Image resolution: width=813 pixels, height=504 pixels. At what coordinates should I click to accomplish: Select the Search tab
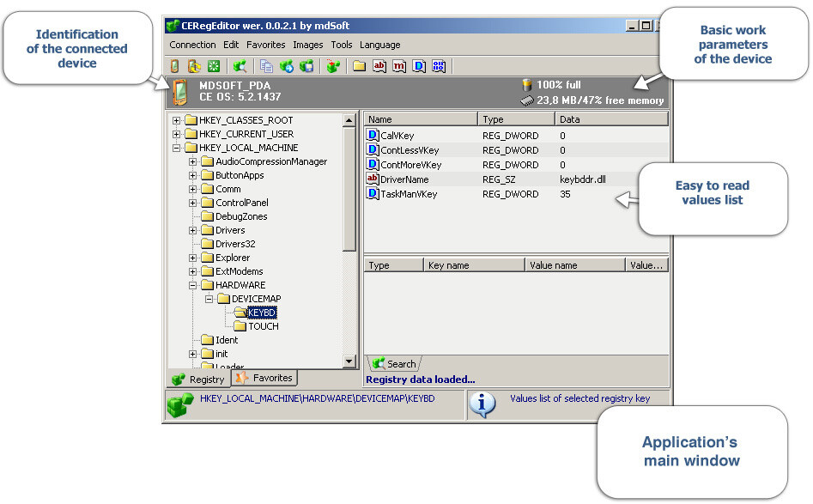click(x=394, y=364)
